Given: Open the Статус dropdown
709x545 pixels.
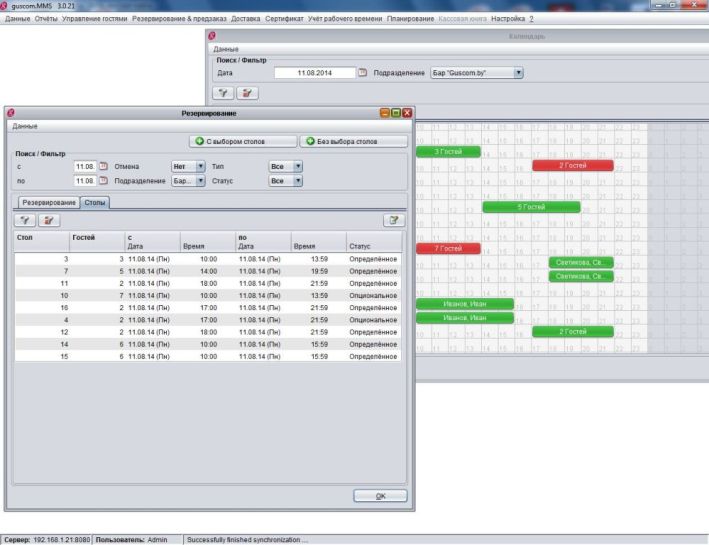Looking at the screenshot, I should pos(297,181).
